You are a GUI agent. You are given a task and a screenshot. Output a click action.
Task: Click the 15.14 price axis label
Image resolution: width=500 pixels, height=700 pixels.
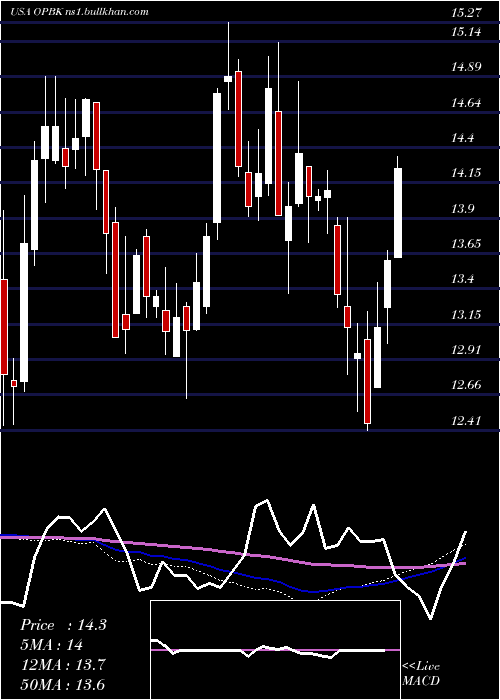pos(466,32)
